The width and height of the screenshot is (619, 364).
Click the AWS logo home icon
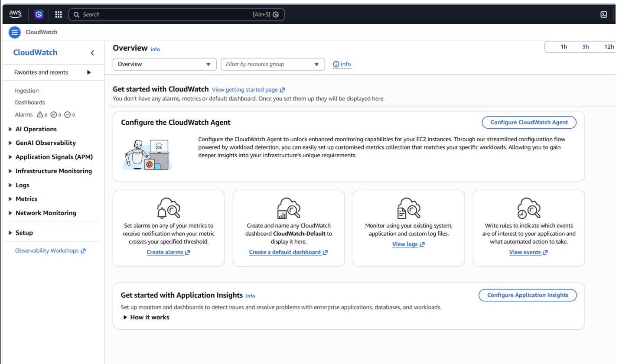(x=15, y=14)
